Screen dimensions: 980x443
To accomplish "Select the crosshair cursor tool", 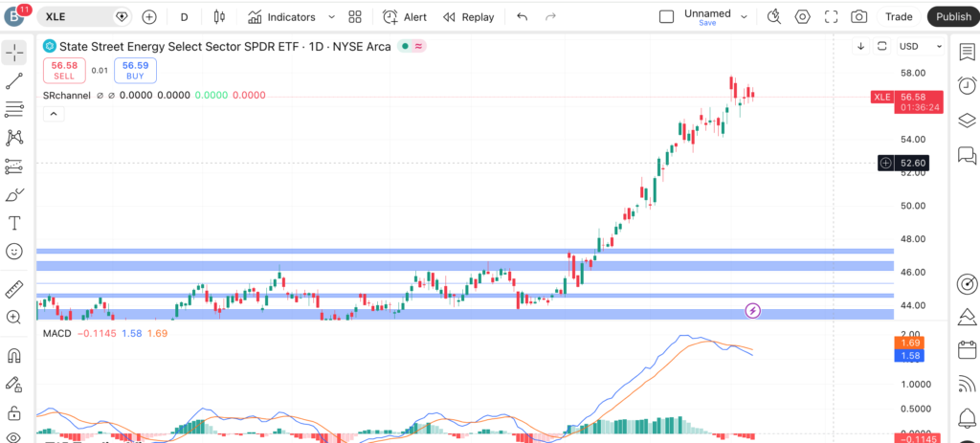I will click(x=13, y=53).
